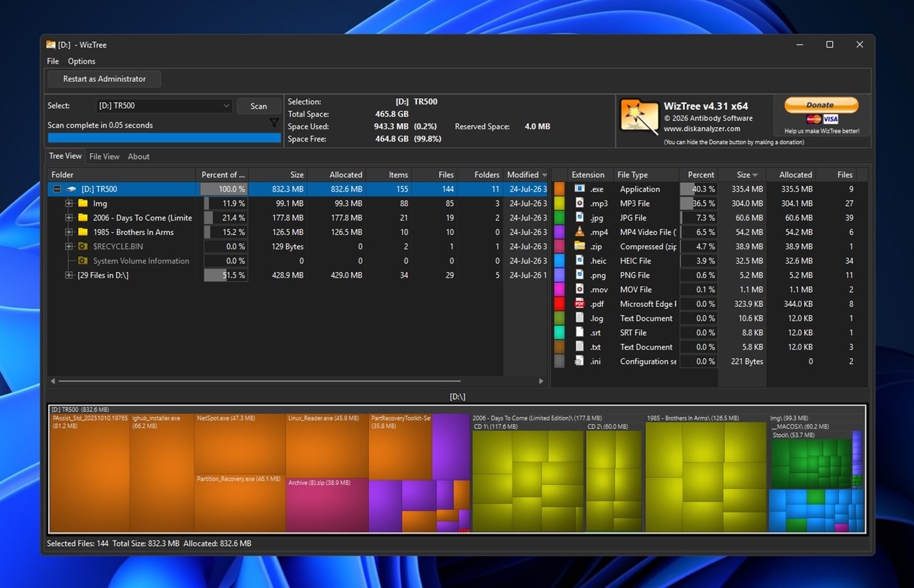Open the Select drive dropdown
The width and height of the screenshot is (914, 588).
[x=164, y=106]
